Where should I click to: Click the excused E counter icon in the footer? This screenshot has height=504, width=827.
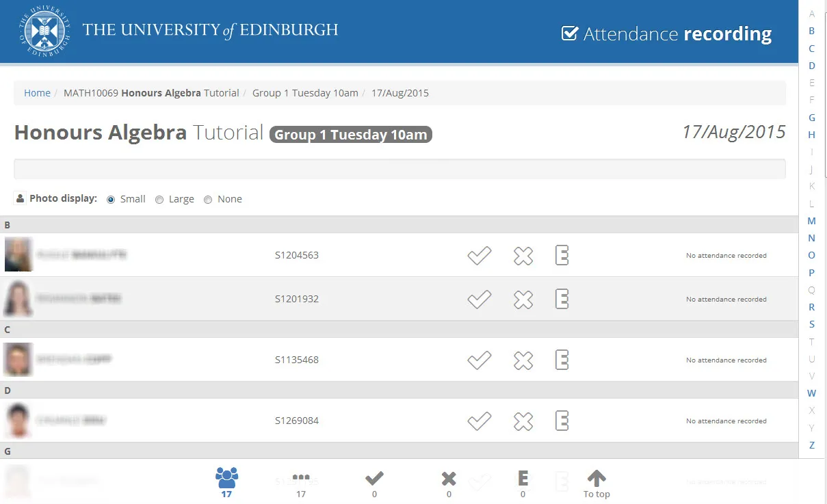(x=522, y=478)
